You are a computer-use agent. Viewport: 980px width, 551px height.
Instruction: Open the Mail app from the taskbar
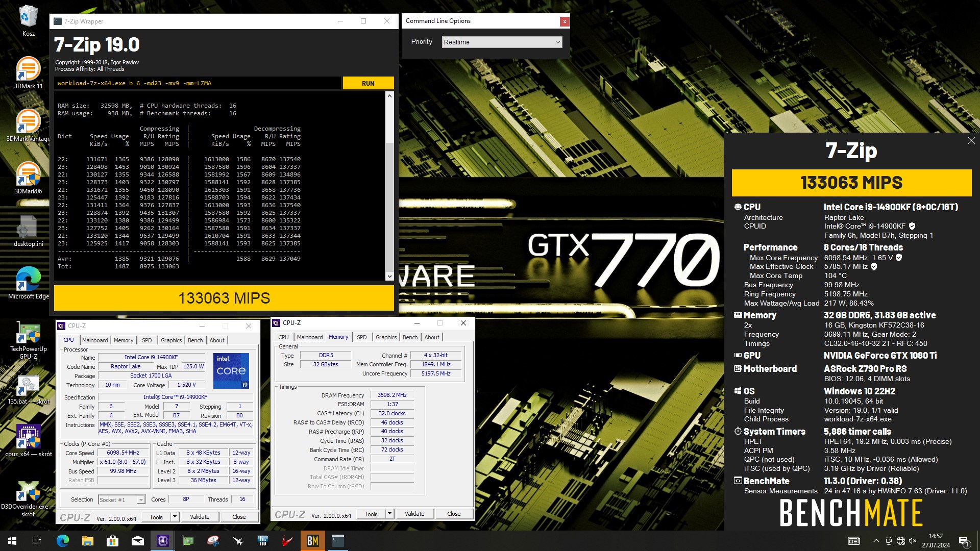click(137, 541)
